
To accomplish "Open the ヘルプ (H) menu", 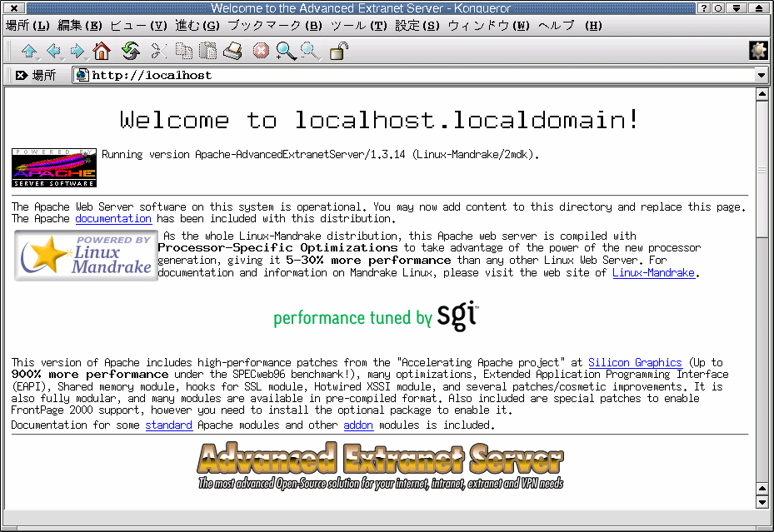I will pos(570,26).
